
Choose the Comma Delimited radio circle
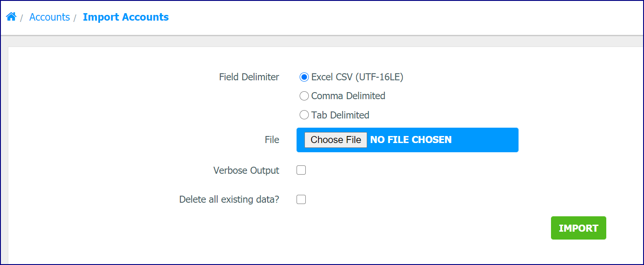coord(304,96)
